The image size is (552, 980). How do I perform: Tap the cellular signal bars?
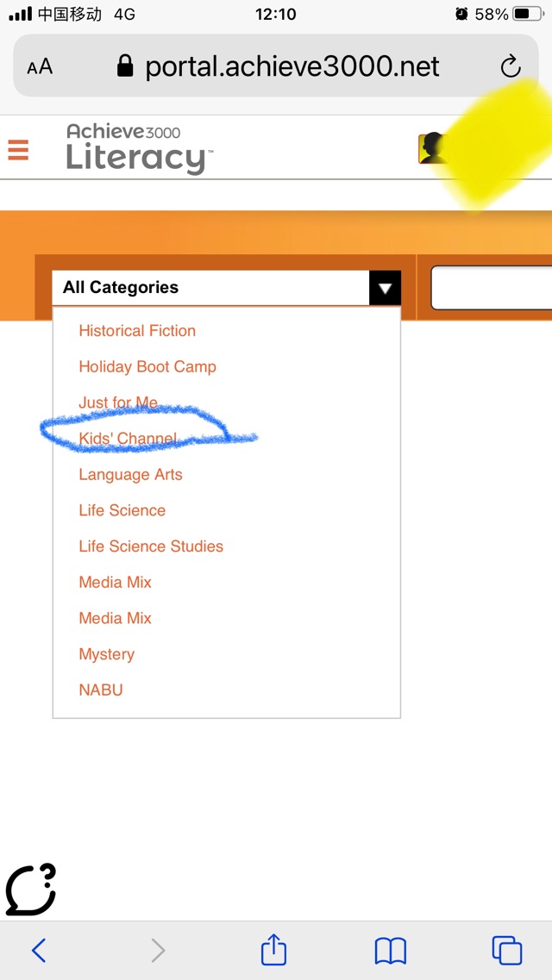click(x=20, y=14)
